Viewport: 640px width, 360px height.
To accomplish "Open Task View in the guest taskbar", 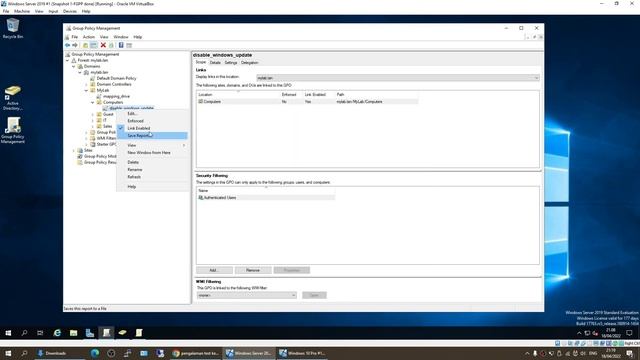I will [40, 333].
